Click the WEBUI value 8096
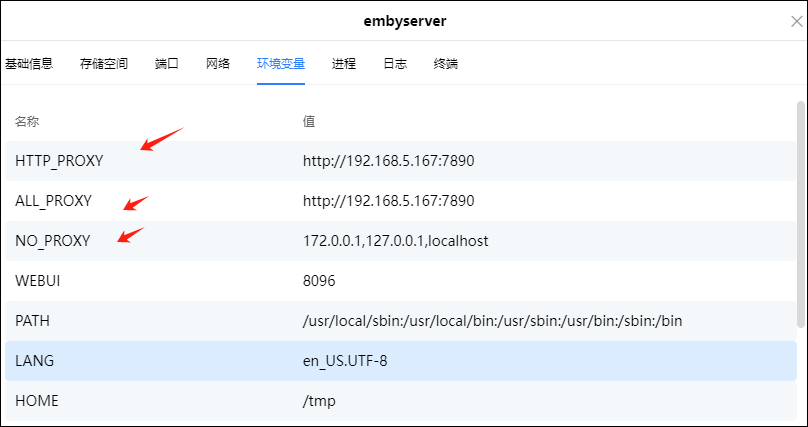The width and height of the screenshot is (808, 427). 319,281
